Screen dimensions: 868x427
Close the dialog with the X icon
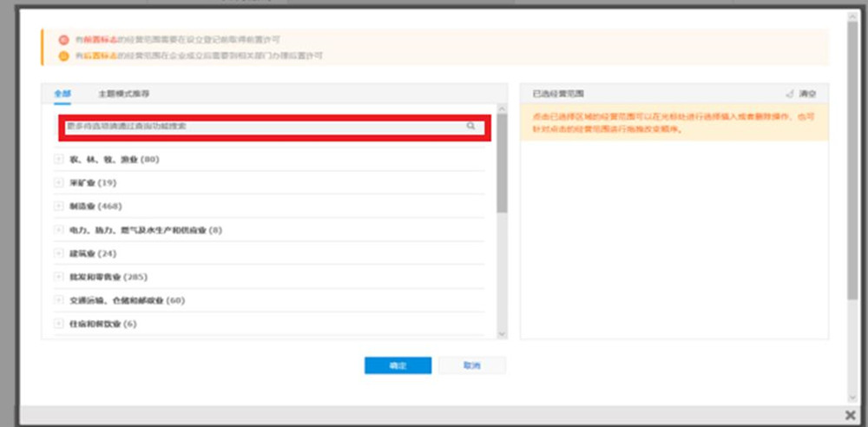850,415
